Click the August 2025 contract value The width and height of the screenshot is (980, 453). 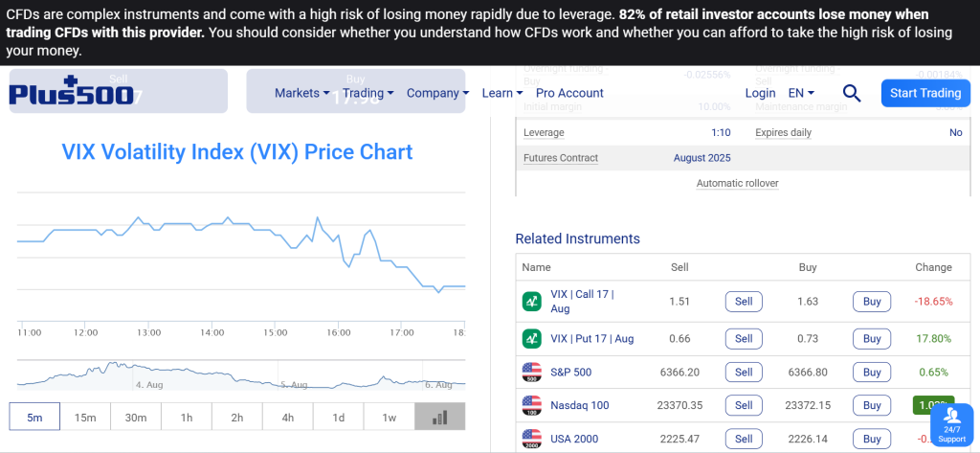click(702, 158)
